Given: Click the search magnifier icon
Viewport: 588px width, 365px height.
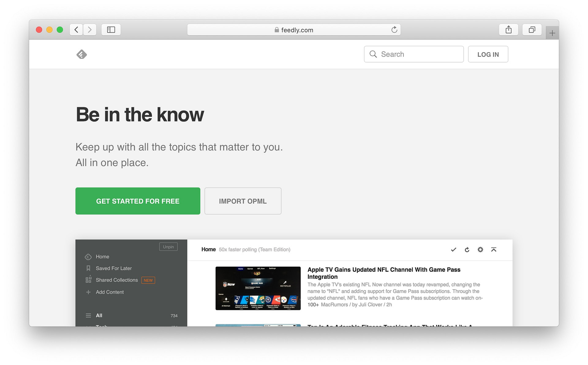Looking at the screenshot, I should pos(373,54).
